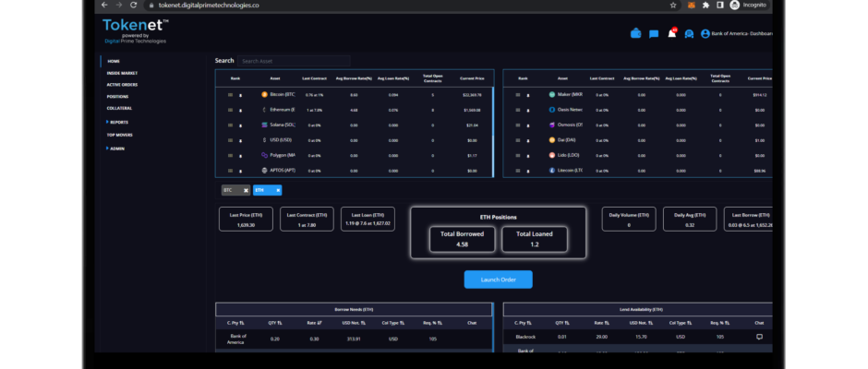Viewport: 868px width, 369px height.
Task: Expand the Reports sidebar section
Action: click(107, 122)
